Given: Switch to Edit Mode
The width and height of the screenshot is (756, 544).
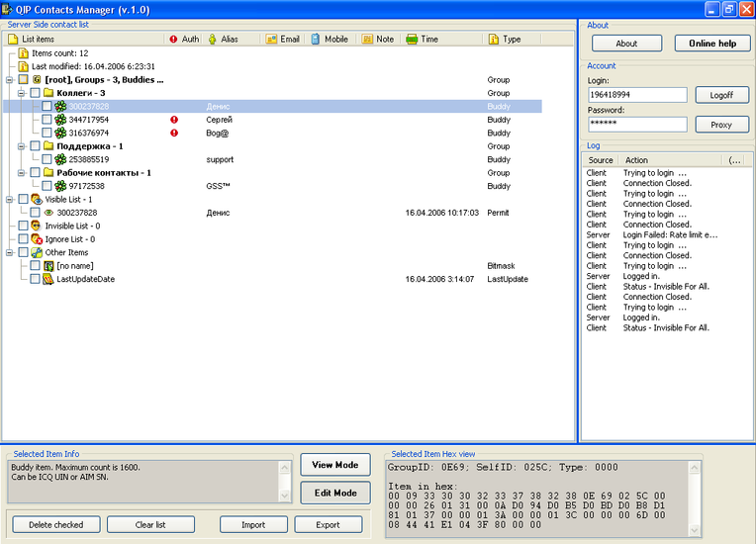Looking at the screenshot, I should pyautogui.click(x=335, y=493).
